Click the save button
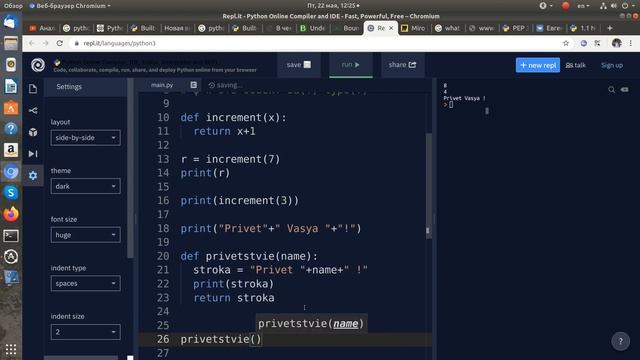The image size is (640, 360). [298, 64]
